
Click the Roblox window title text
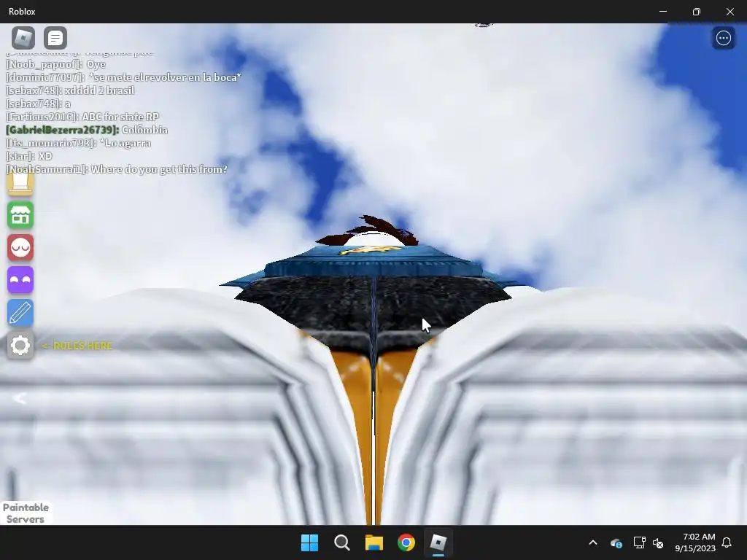(x=22, y=12)
